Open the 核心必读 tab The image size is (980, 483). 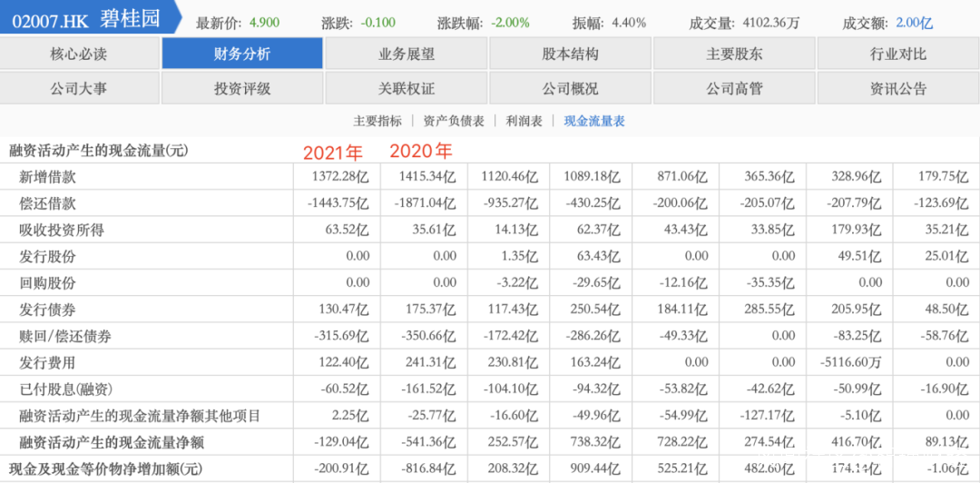point(79,54)
